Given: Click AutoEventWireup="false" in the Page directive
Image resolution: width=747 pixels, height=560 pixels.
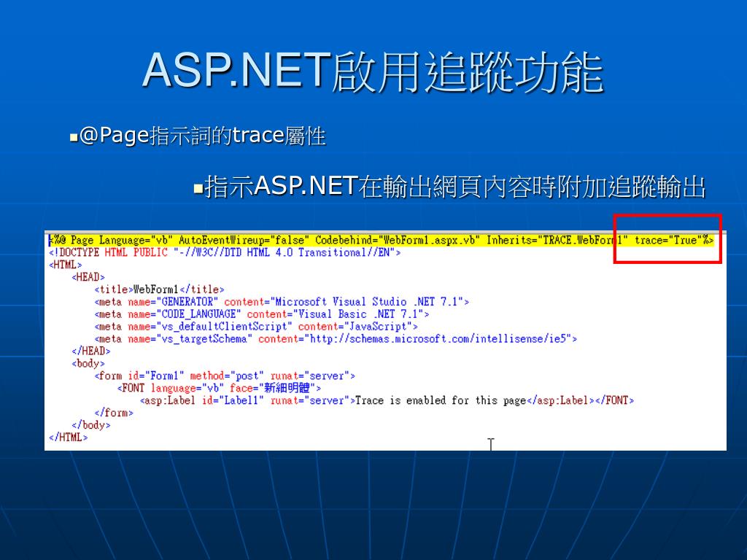Looking at the screenshot, I should [x=244, y=241].
